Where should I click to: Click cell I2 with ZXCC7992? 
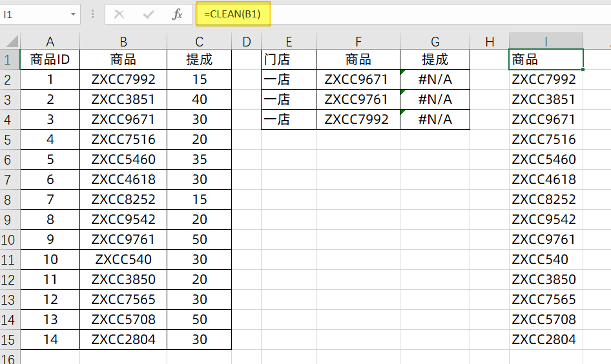(x=546, y=79)
